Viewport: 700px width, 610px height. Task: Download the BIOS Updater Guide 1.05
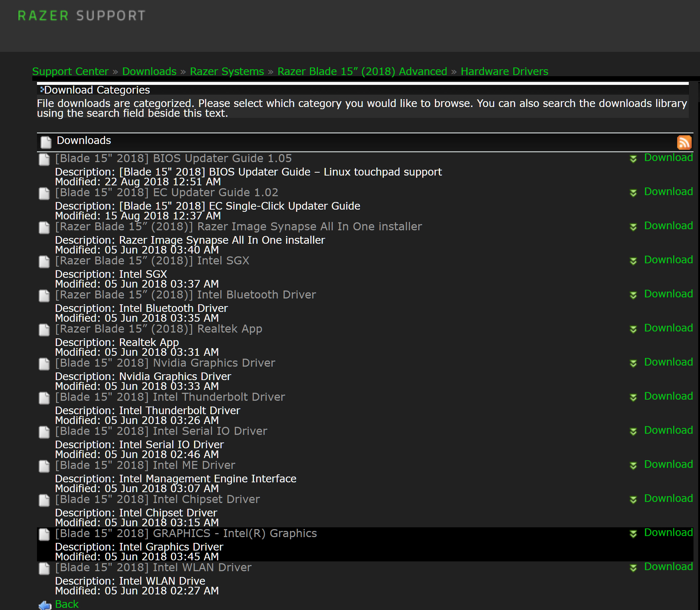[668, 157]
